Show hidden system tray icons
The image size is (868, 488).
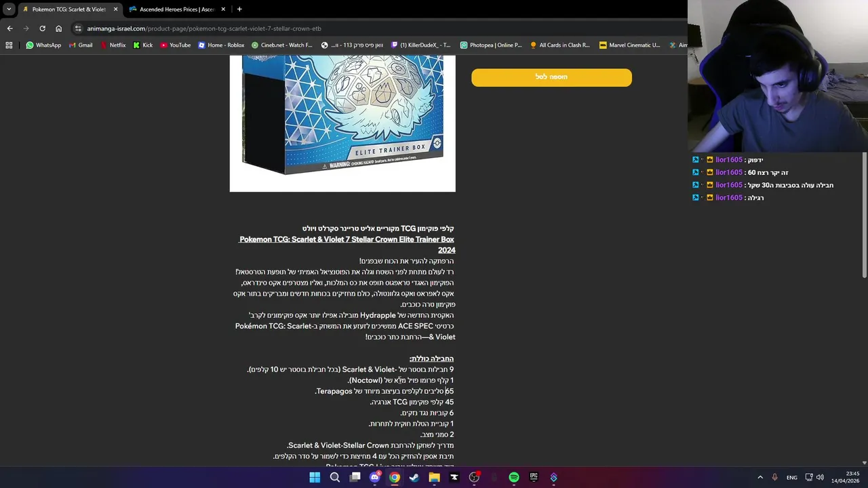click(x=759, y=477)
